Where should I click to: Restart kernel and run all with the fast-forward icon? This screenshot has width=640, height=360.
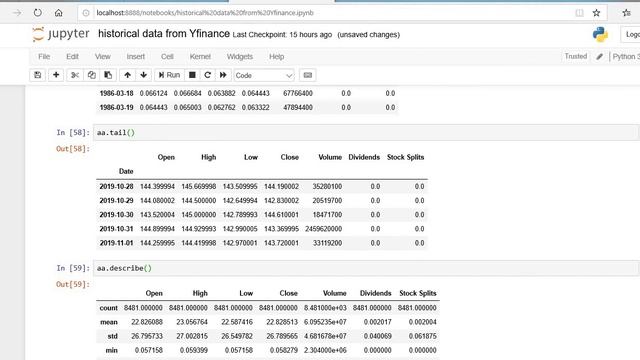click(x=223, y=75)
